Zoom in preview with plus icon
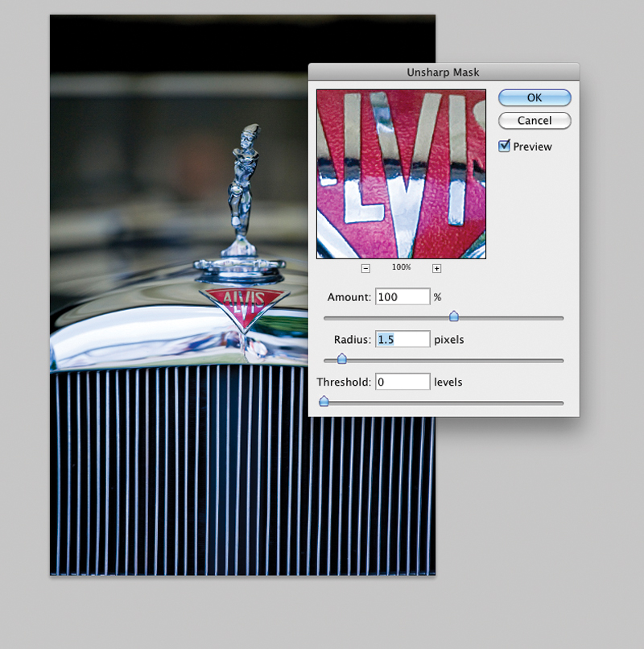 [436, 269]
